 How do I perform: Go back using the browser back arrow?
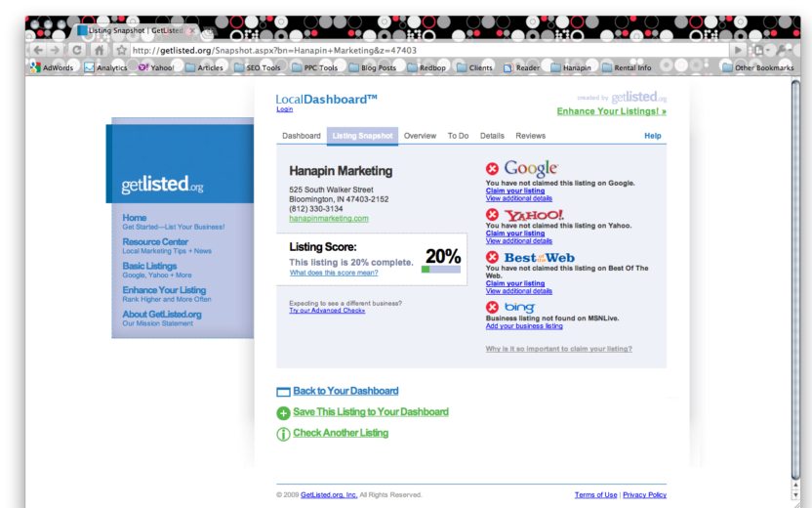38,50
